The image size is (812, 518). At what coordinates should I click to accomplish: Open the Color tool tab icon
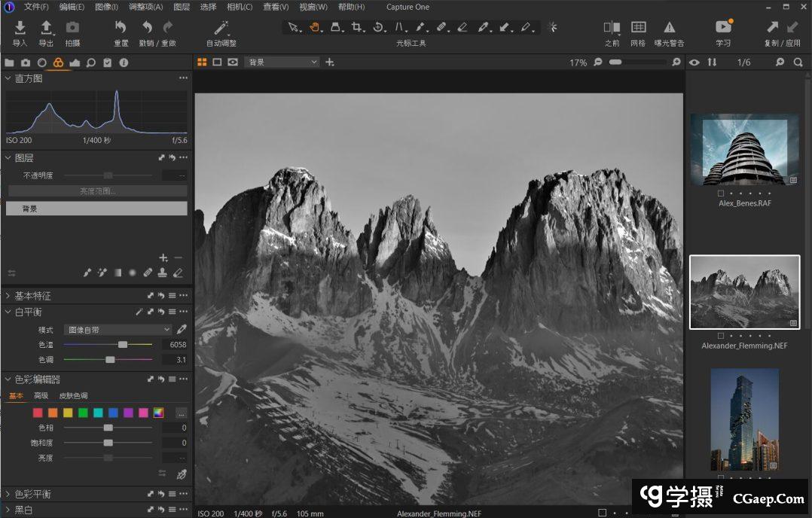(x=58, y=62)
